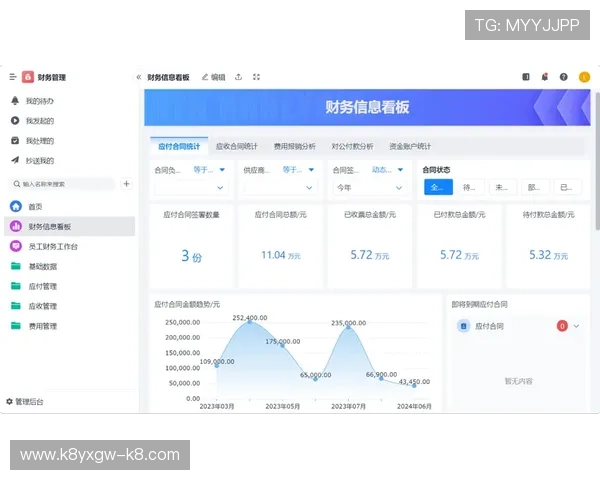Click the 财务信息看板 banner title

(367, 107)
